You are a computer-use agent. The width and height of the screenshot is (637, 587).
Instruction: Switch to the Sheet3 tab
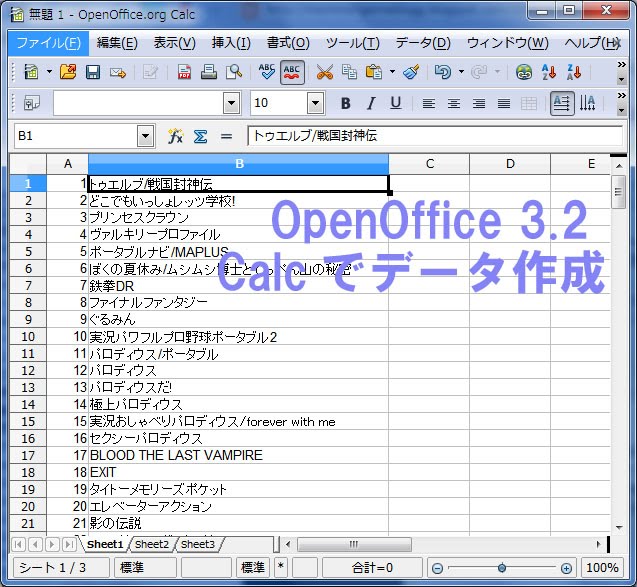pos(197,544)
